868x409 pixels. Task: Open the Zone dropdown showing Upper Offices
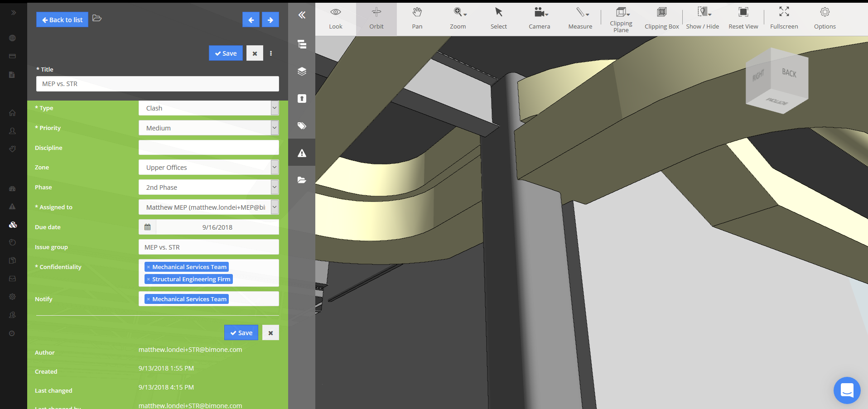point(208,168)
